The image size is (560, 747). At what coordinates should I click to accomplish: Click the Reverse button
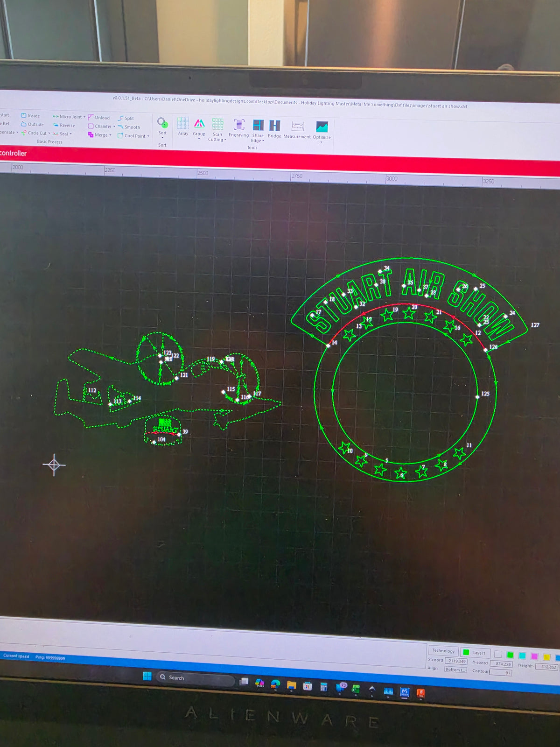coord(64,125)
